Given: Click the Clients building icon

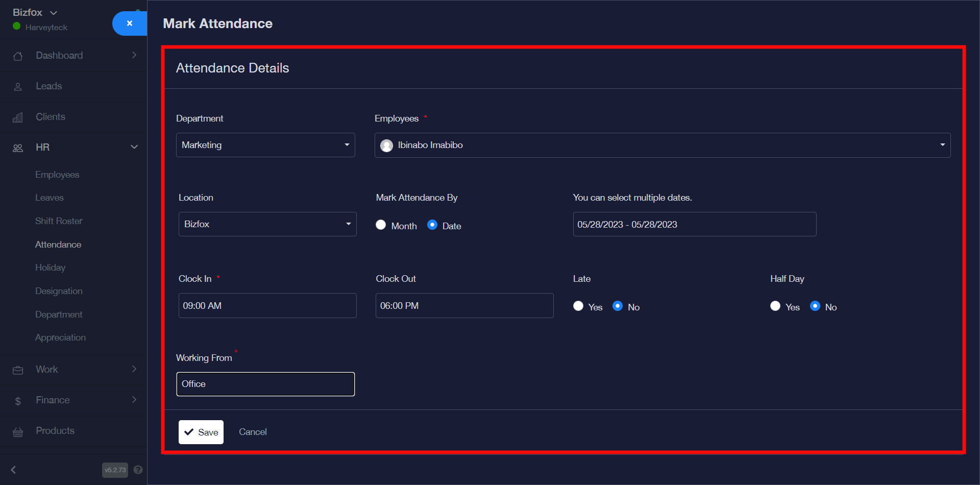Looking at the screenshot, I should click(18, 117).
